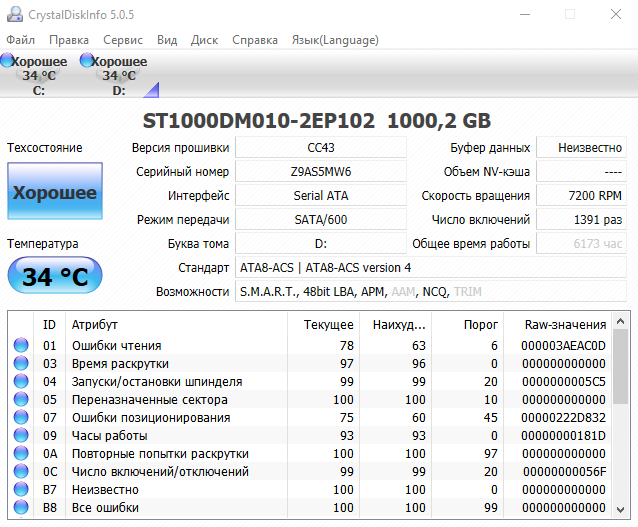
Task: Close the CrystalDiskInfo window
Action: (x=616, y=15)
